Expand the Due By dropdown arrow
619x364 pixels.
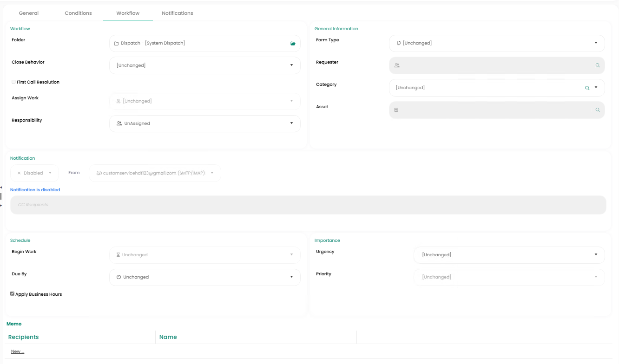(x=291, y=277)
